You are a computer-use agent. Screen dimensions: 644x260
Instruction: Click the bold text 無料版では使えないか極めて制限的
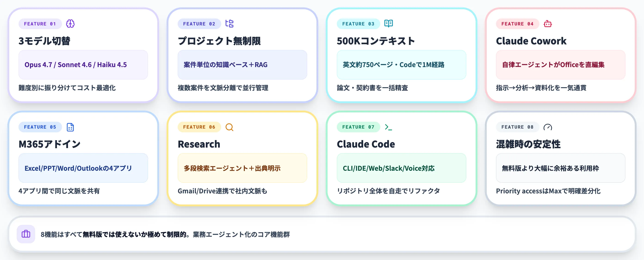click(x=134, y=235)
